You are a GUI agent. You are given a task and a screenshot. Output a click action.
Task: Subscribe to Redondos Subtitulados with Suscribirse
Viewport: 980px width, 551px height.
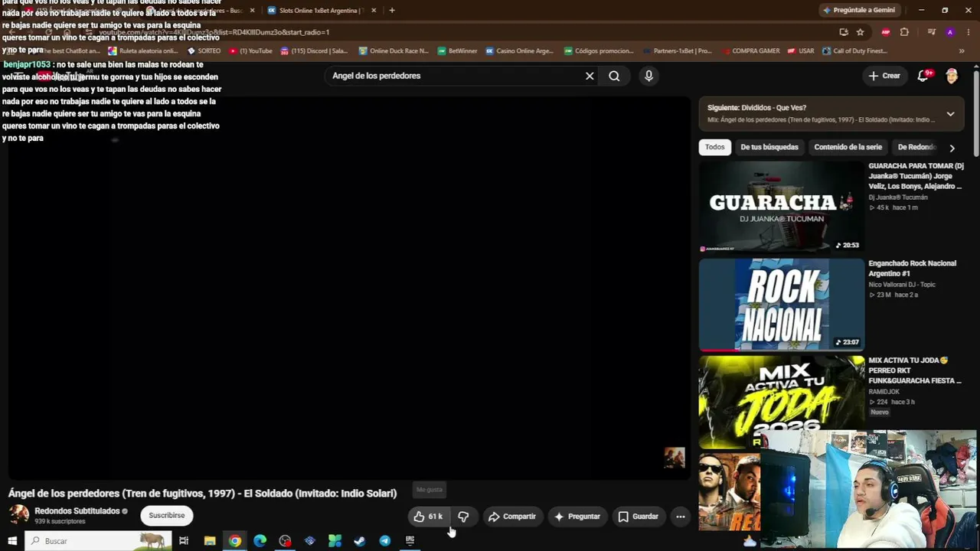pos(167,516)
